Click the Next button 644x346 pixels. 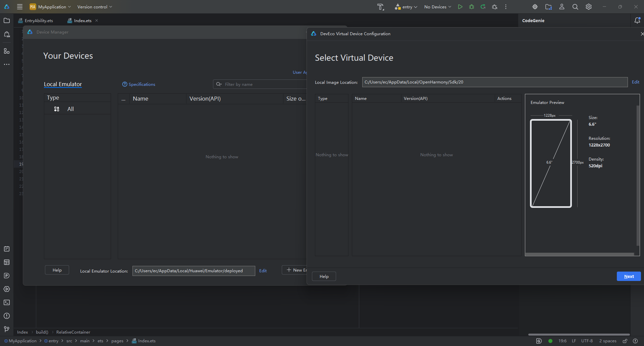tap(629, 276)
